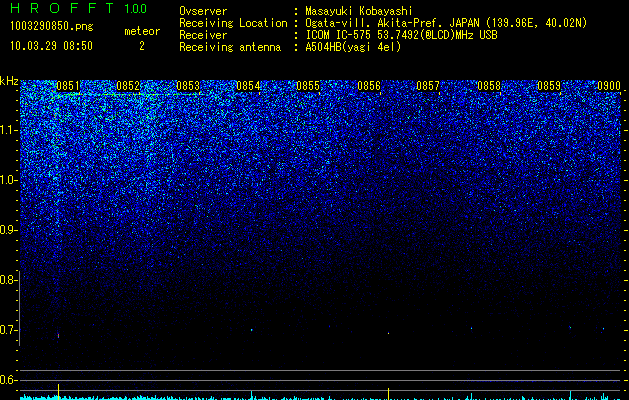Click the 0900 time marker
Screen dimensions: 629x400
(609, 86)
